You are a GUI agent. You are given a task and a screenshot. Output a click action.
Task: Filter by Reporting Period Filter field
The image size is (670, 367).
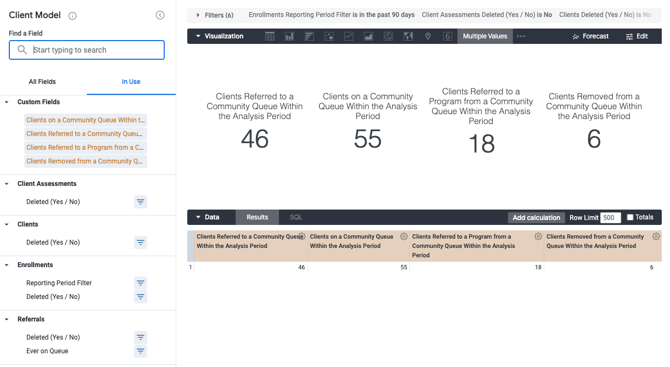140,283
